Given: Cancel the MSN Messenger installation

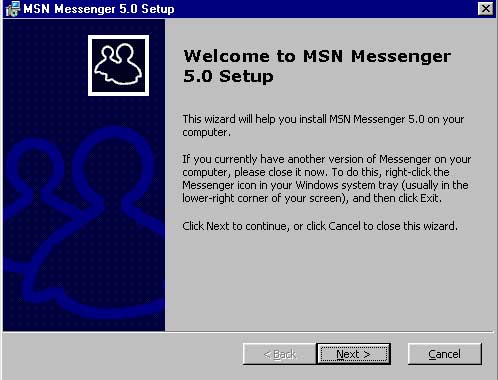Looking at the screenshot, I should pyautogui.click(x=445, y=354).
